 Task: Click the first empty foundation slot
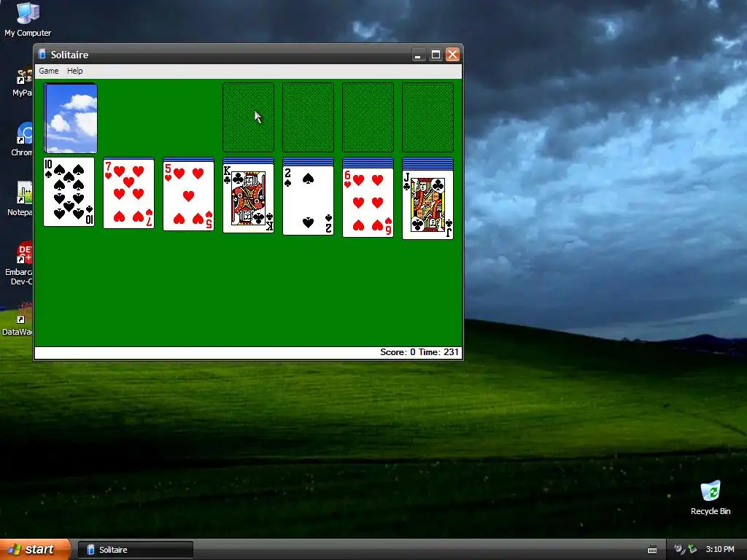[248, 117]
